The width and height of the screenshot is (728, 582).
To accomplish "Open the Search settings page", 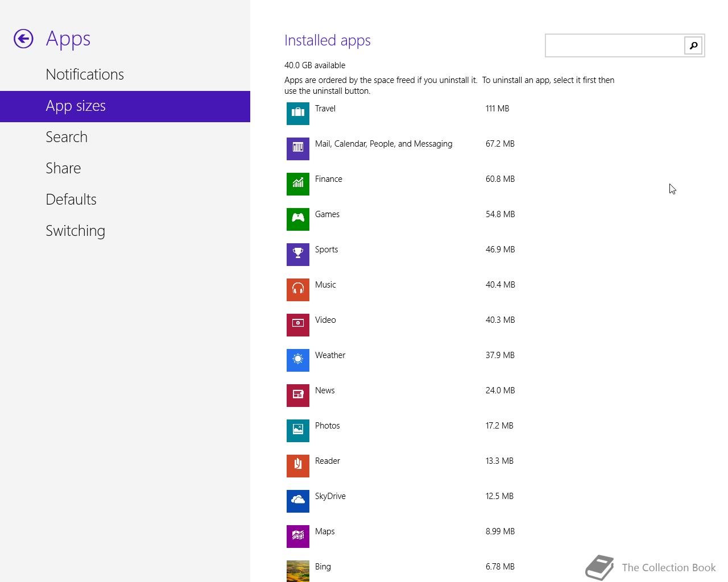I will click(x=125, y=137).
